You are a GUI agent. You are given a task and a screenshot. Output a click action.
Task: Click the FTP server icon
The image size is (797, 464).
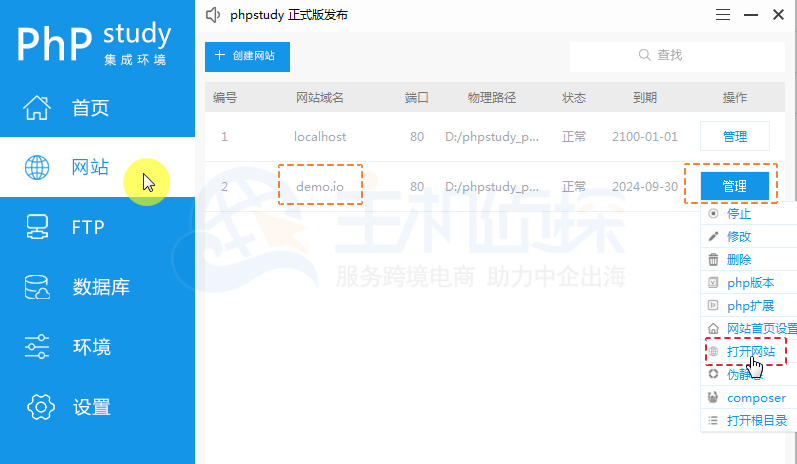click(x=37, y=227)
